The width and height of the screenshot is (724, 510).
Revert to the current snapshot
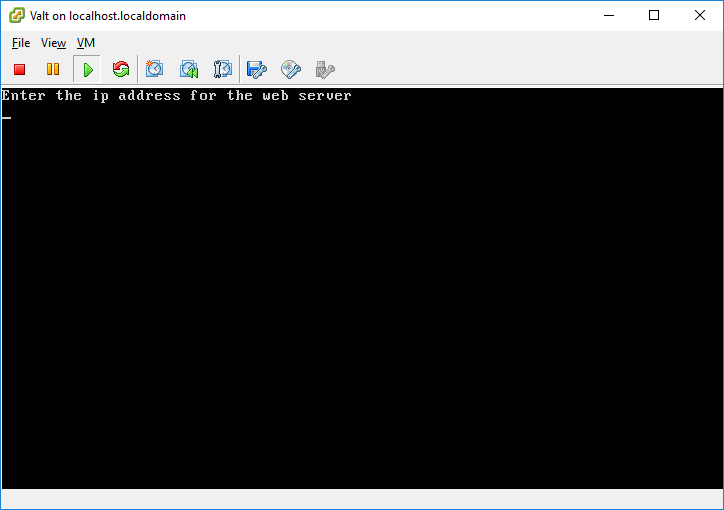point(189,69)
